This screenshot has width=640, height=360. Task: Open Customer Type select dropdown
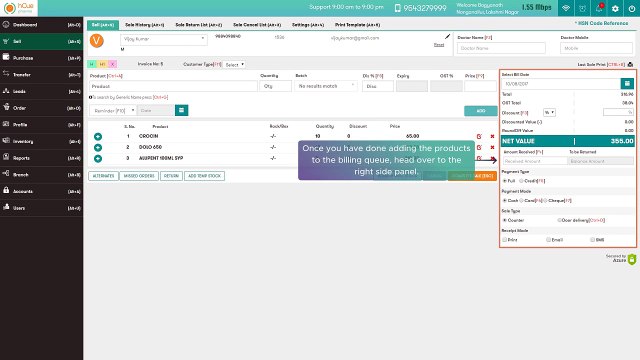(x=234, y=64)
